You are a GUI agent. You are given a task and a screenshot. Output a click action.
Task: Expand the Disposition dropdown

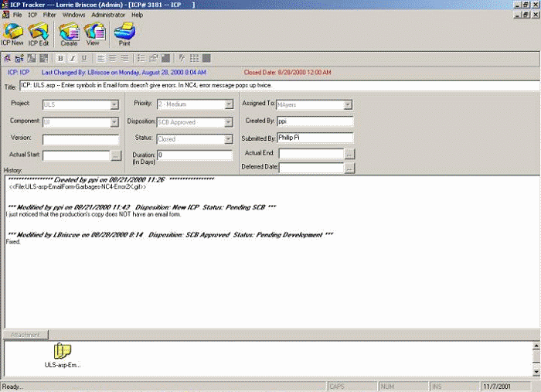pyautogui.click(x=228, y=122)
